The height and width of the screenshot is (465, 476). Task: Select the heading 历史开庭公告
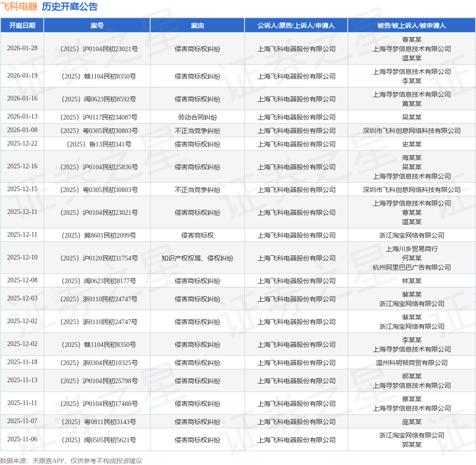[70, 7]
